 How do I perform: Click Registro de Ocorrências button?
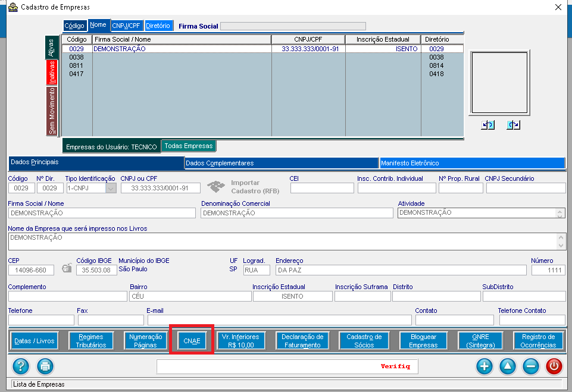[x=539, y=341]
